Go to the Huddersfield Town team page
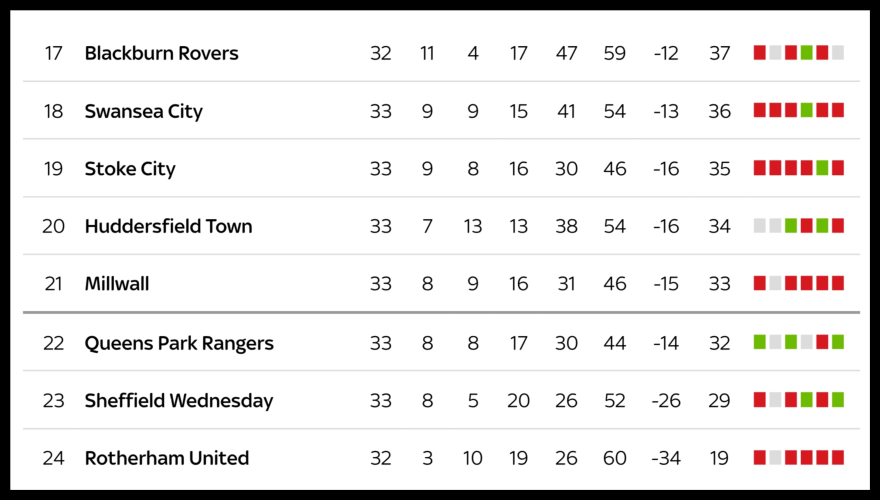The image size is (880, 500). [168, 226]
